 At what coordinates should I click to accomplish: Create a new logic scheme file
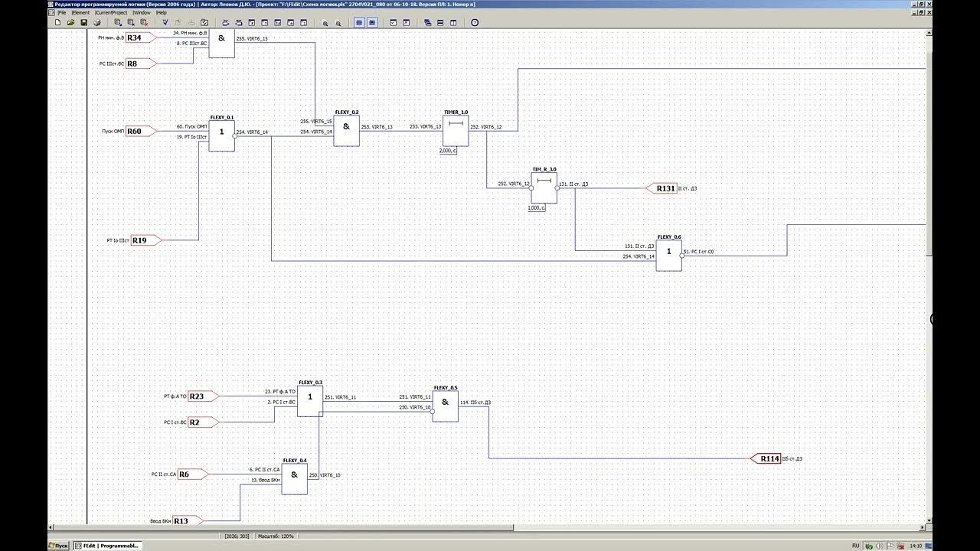tap(57, 23)
